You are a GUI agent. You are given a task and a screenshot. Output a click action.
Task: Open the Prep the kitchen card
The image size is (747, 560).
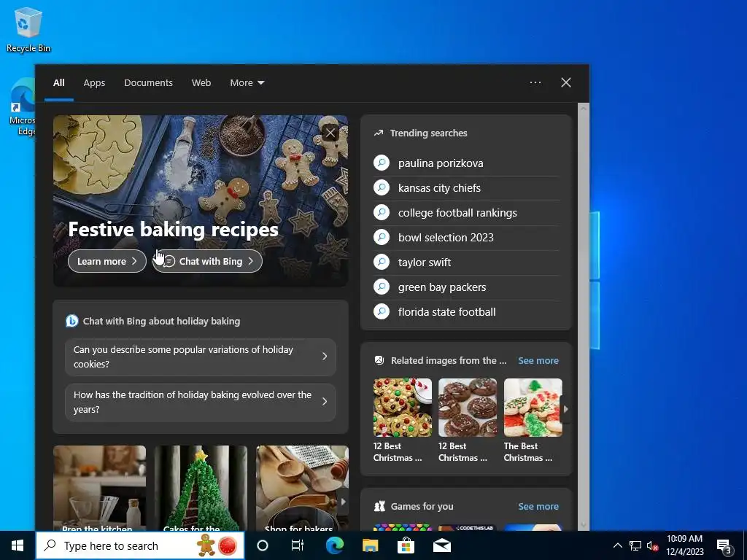99,488
